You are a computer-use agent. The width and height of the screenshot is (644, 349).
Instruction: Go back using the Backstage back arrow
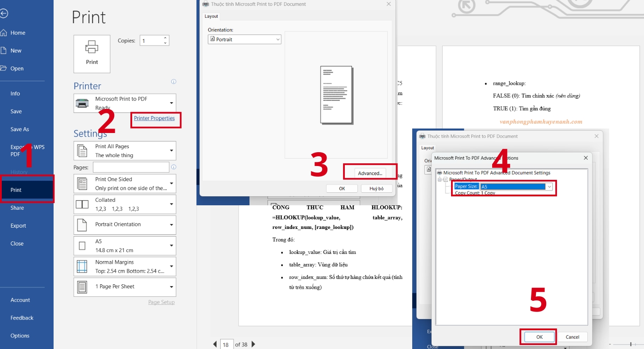point(4,14)
